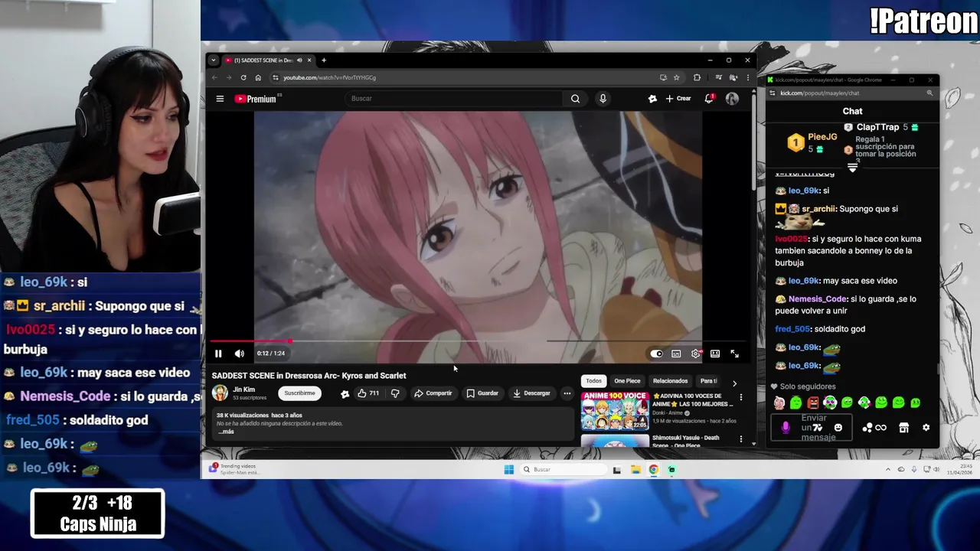Pause the YouTube video
The image size is (980, 551).
(218, 354)
